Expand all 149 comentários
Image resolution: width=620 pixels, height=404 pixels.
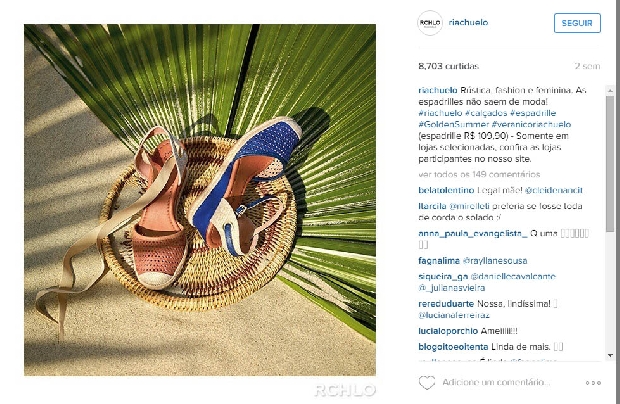479,174
